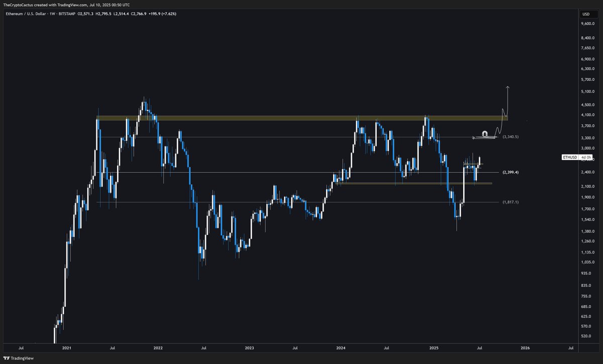Click the 1,900.0 price axis label
The image size is (603, 364).
[588, 197]
